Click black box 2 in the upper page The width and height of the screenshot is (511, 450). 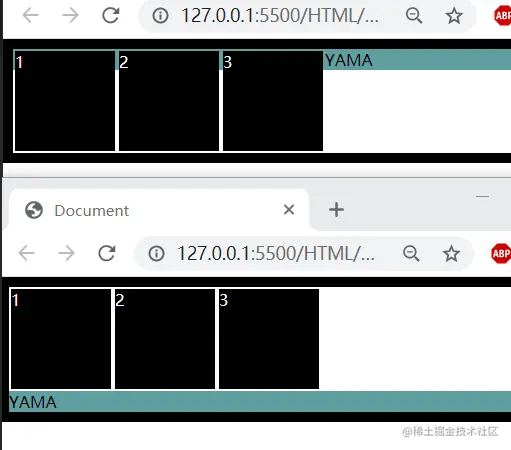(169, 101)
